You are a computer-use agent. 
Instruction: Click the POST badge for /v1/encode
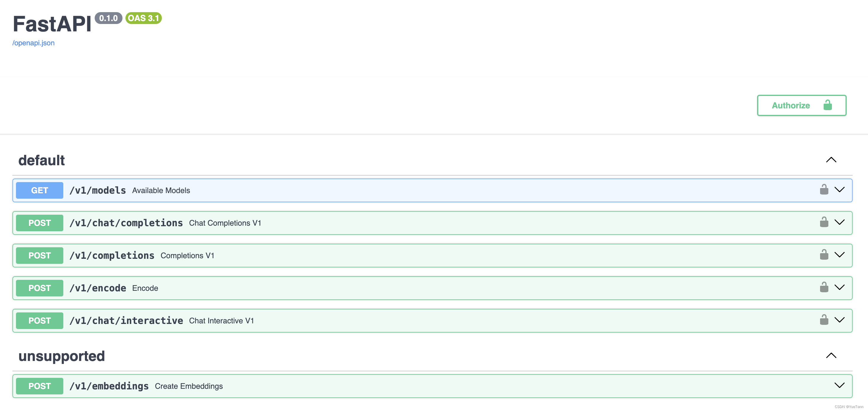pyautogui.click(x=39, y=288)
